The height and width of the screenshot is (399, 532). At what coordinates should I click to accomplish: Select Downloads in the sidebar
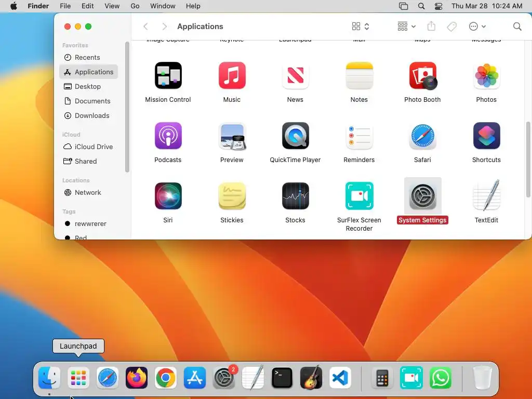(x=88, y=116)
